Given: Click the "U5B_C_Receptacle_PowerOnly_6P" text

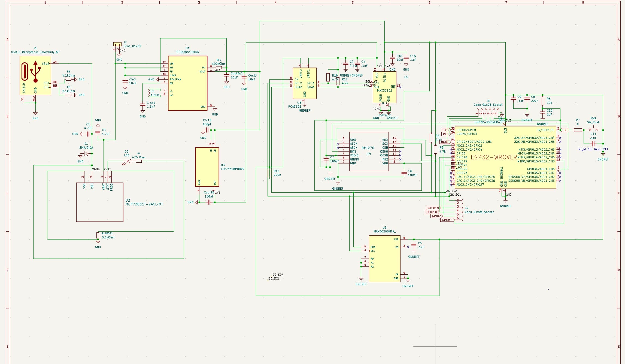Looking at the screenshot, I should pyautogui.click(x=35, y=52).
